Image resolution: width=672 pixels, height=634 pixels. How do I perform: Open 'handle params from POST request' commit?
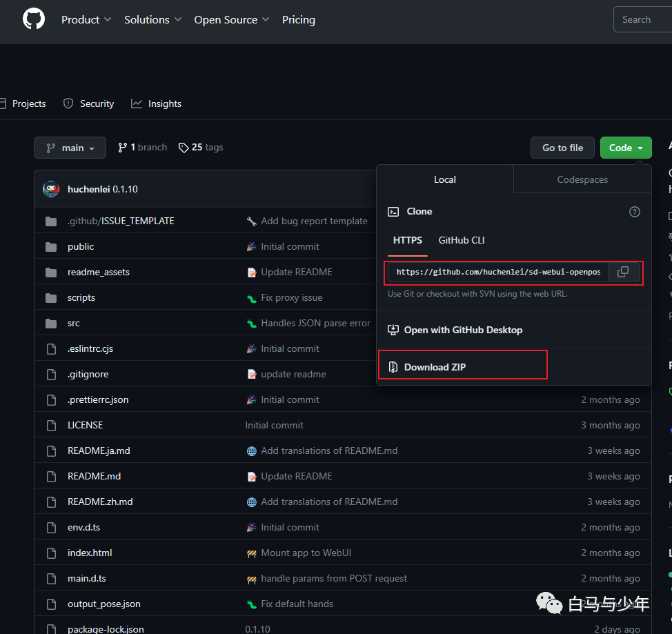tap(334, 578)
